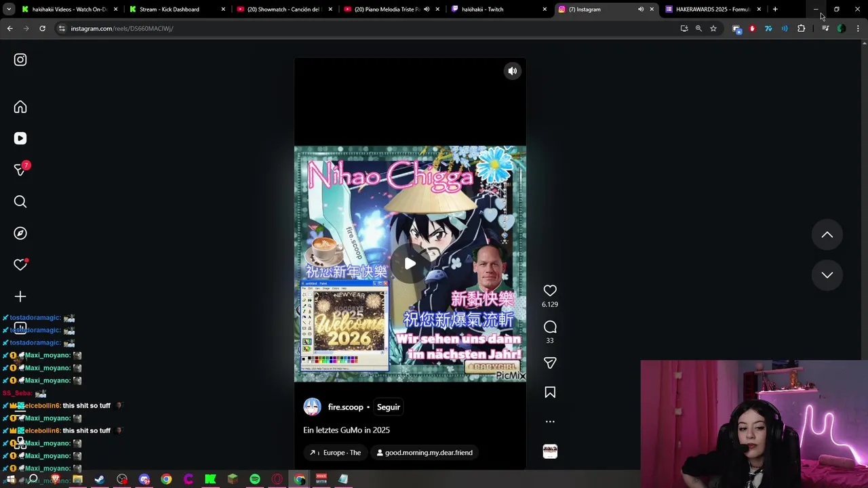Save the reel with bookmark icon
Screen dimensions: 868x488
550,392
